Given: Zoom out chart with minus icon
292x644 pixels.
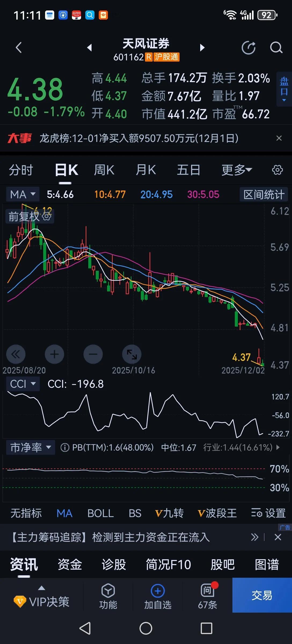Looking at the screenshot, I should [93, 354].
